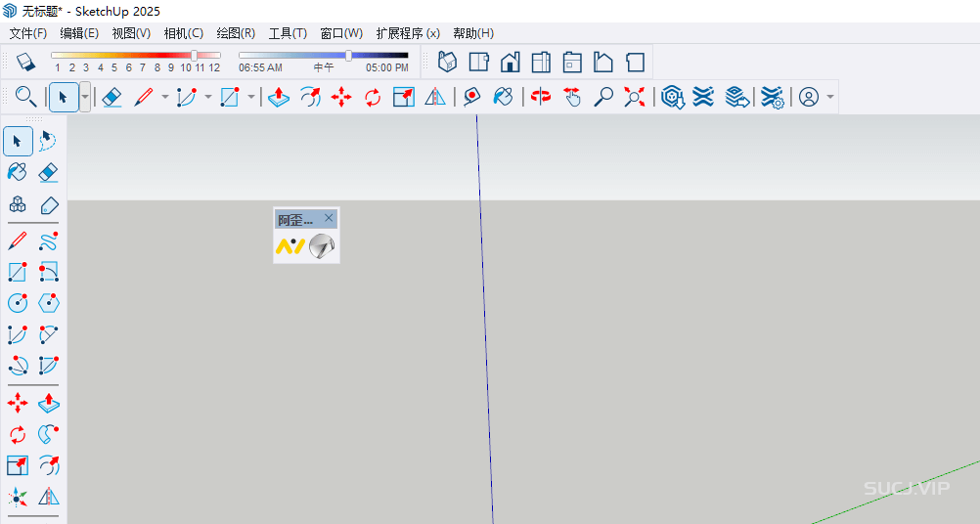Click the shadow time-of-day slider handle
This screenshot has height=524, width=980.
pos(348,56)
